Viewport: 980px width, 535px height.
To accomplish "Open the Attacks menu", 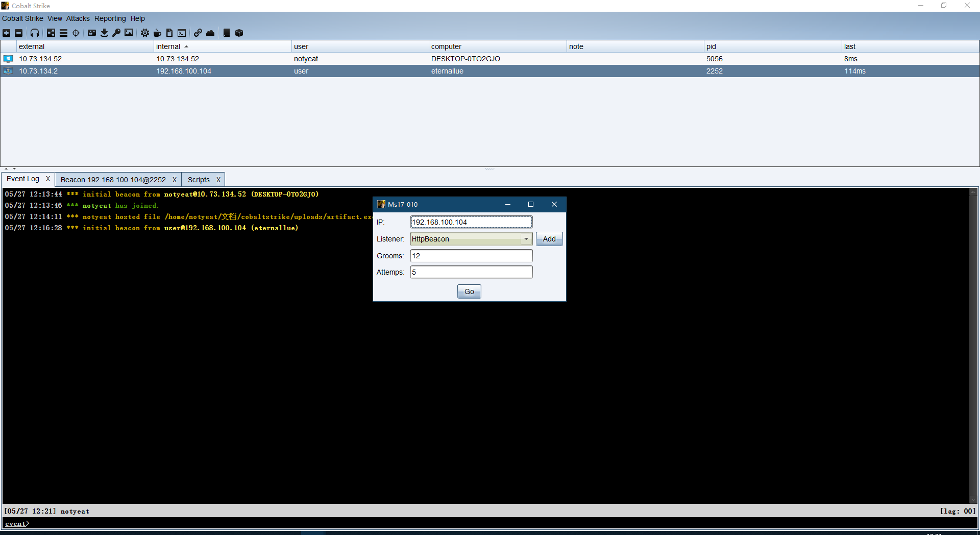I will [78, 18].
